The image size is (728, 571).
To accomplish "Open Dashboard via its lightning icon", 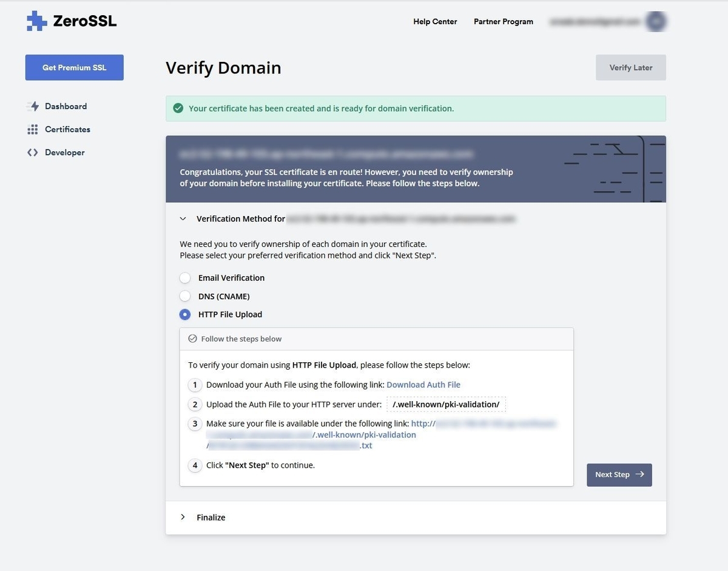I will pyautogui.click(x=33, y=106).
